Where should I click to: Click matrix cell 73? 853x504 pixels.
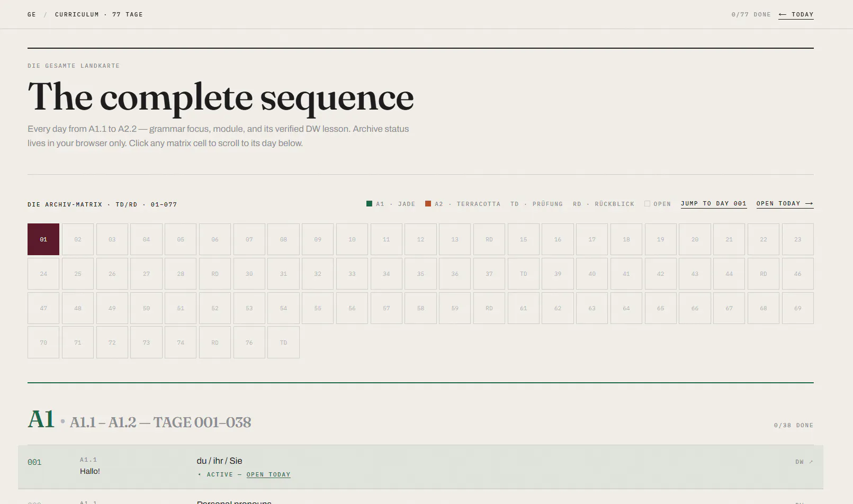(146, 343)
